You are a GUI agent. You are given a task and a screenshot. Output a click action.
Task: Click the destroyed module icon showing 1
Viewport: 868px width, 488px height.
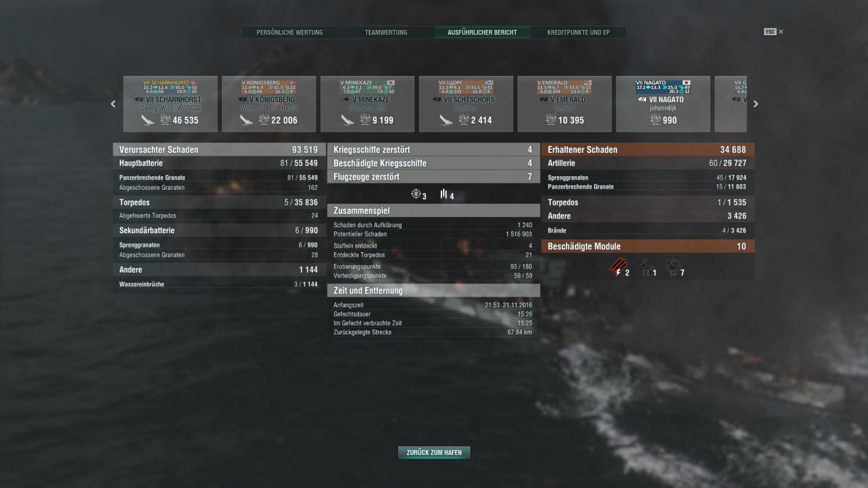[x=644, y=267]
